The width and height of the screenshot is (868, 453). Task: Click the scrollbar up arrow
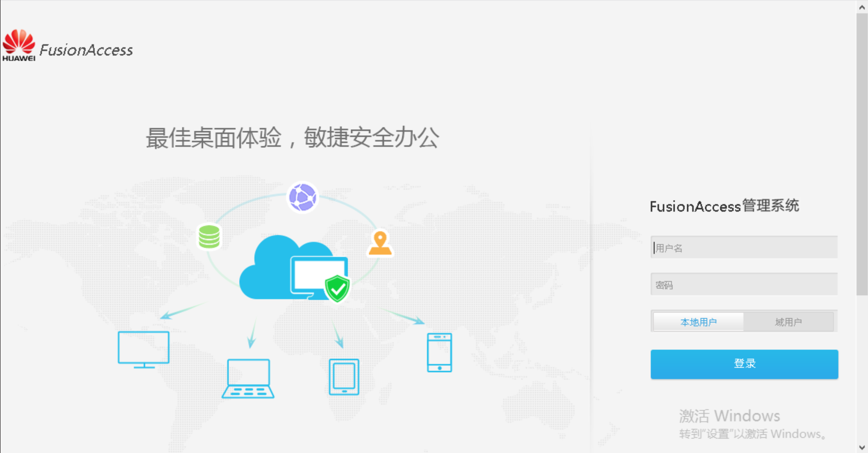pos(861,7)
